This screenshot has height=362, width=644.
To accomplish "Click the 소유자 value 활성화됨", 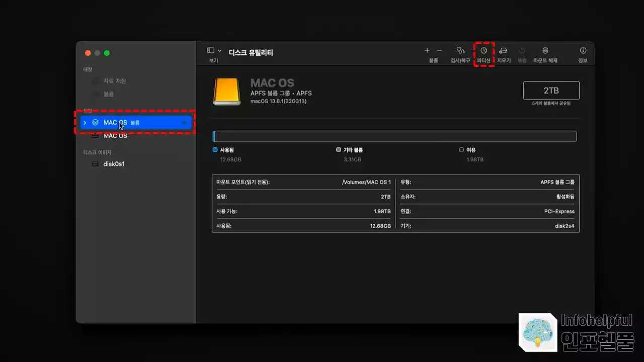I will tap(565, 197).
